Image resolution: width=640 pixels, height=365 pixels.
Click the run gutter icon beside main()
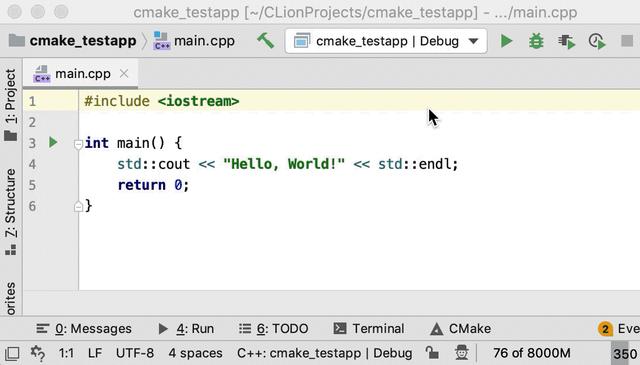click(x=53, y=142)
